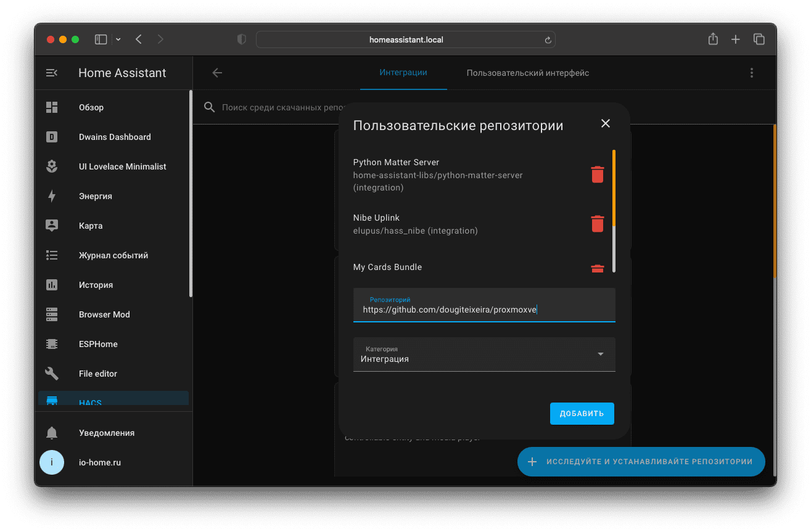Viewport: 811px width, 532px height.
Task: Switch to Пользовательский интерфейс tab
Action: (x=527, y=73)
